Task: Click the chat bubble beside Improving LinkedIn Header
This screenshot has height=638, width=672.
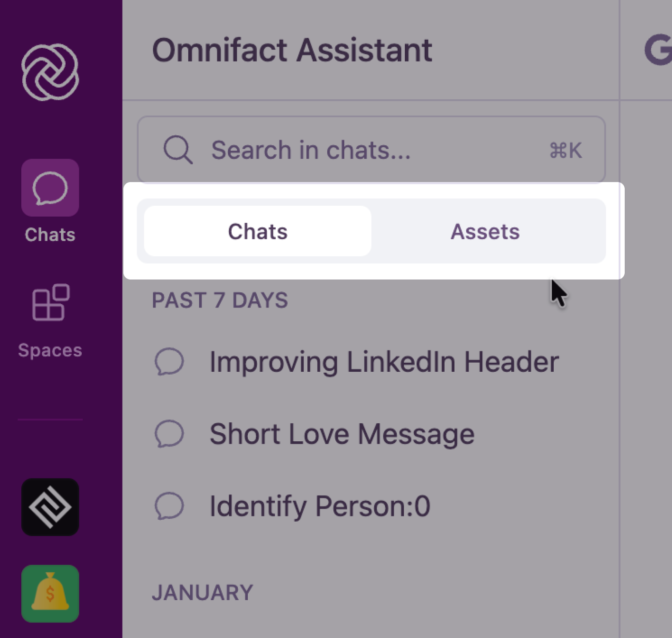Action: point(170,362)
